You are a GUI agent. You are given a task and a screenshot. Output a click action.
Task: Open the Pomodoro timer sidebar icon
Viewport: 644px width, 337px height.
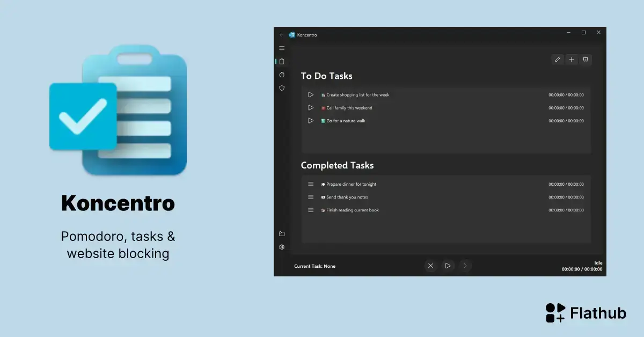(282, 75)
